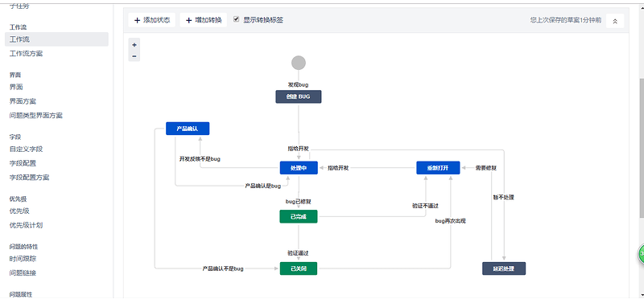Click the 增加转换 button
Viewport: 644px width, 299px height.
coord(204,19)
